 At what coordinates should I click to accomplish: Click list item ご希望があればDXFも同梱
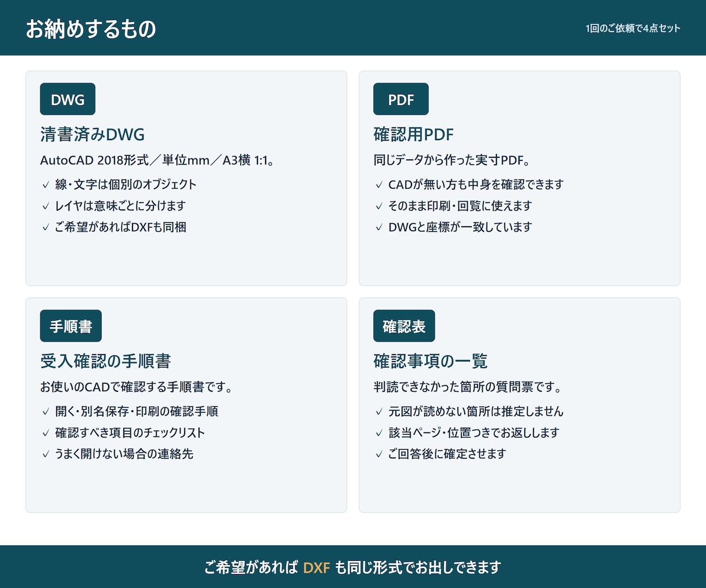(x=120, y=227)
